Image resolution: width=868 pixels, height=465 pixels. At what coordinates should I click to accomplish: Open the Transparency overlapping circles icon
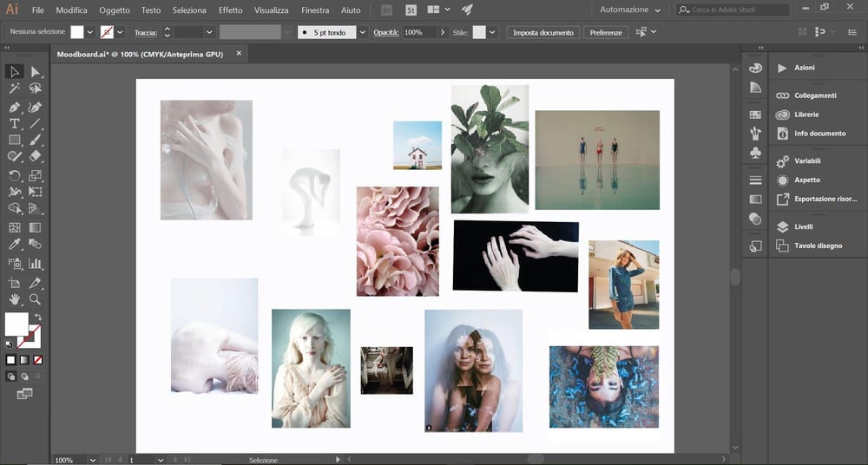pos(755,218)
